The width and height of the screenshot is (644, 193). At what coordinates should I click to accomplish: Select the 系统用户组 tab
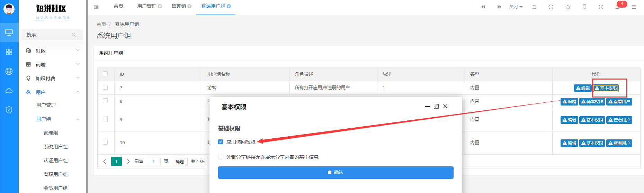click(213, 6)
